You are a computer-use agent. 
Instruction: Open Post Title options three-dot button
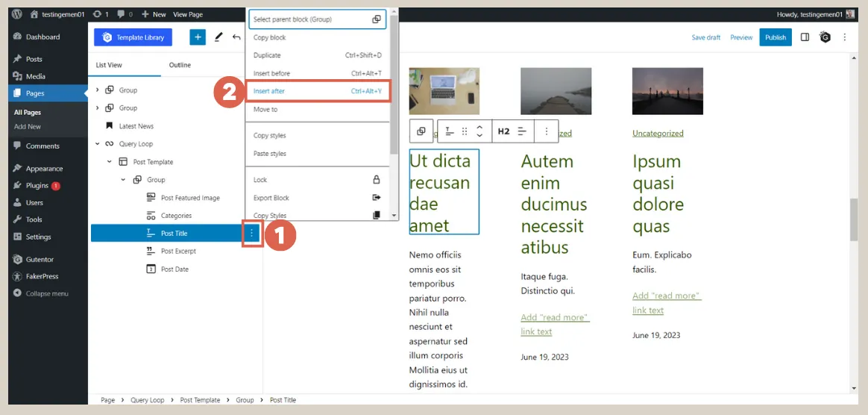[252, 234]
